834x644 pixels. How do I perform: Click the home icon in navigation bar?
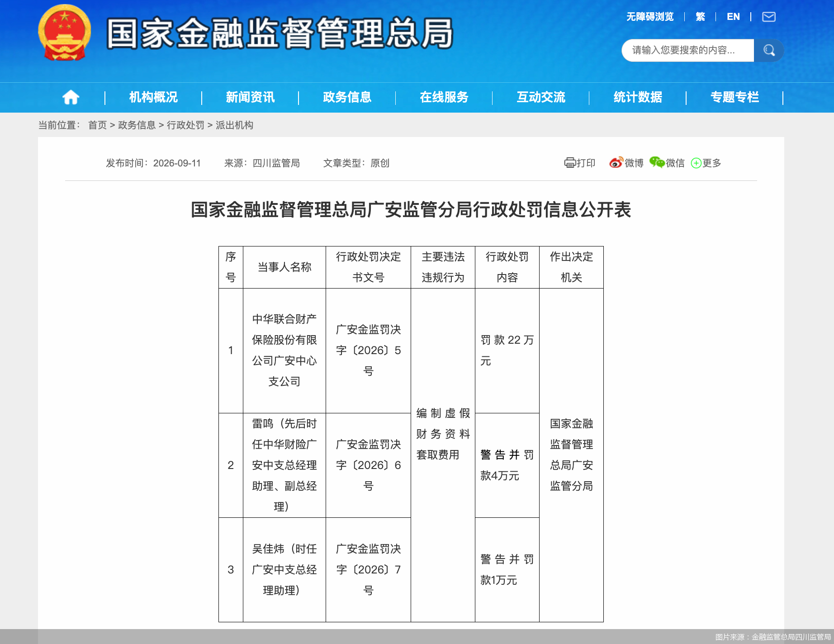point(71,97)
